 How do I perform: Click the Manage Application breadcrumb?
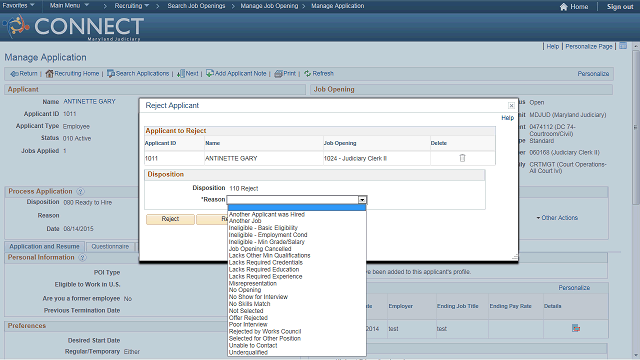click(338, 6)
